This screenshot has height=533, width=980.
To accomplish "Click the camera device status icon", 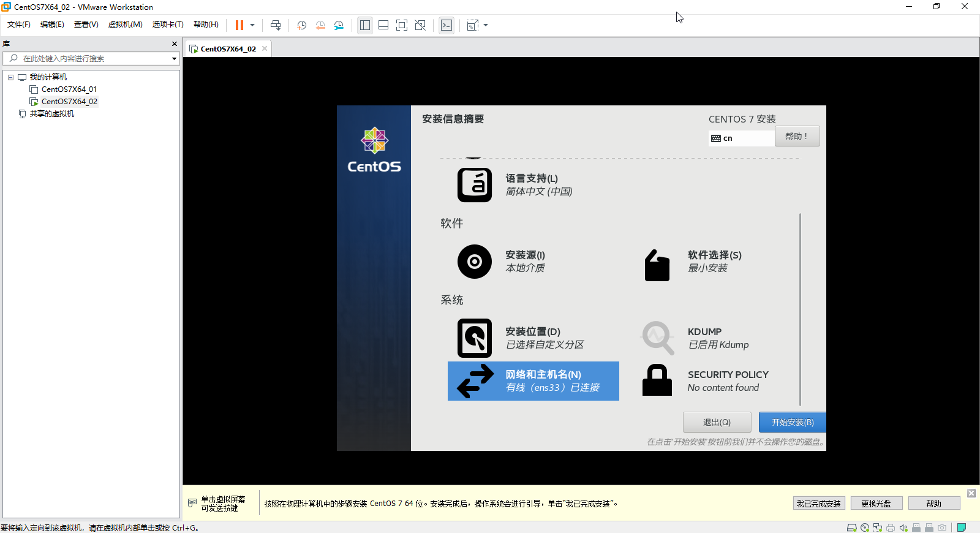I will click(x=942, y=527).
